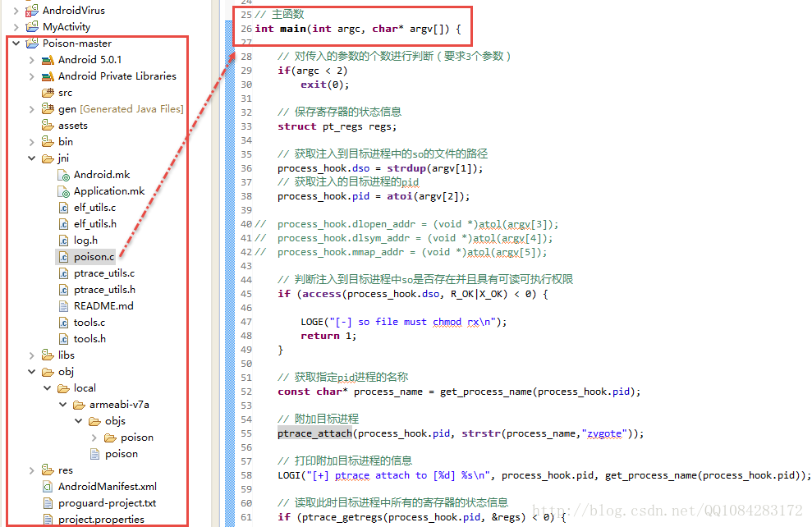Click the proguard-project.txt file icon
Screen dimensions: 812x527
pos(48,503)
